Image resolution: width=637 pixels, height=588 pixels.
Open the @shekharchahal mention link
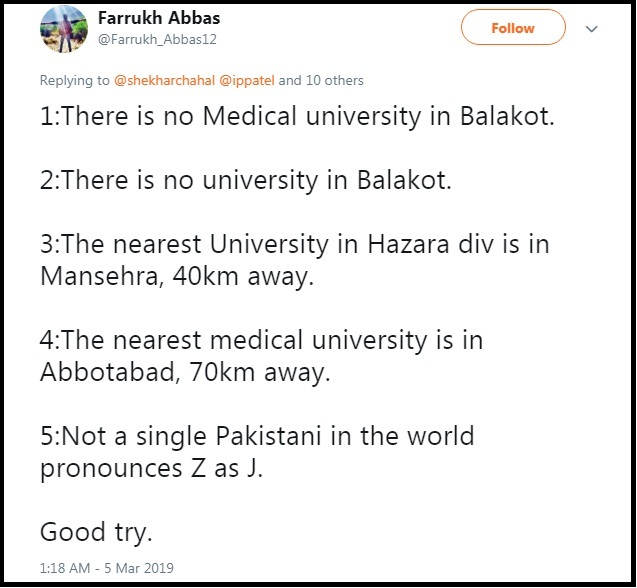click(x=164, y=80)
